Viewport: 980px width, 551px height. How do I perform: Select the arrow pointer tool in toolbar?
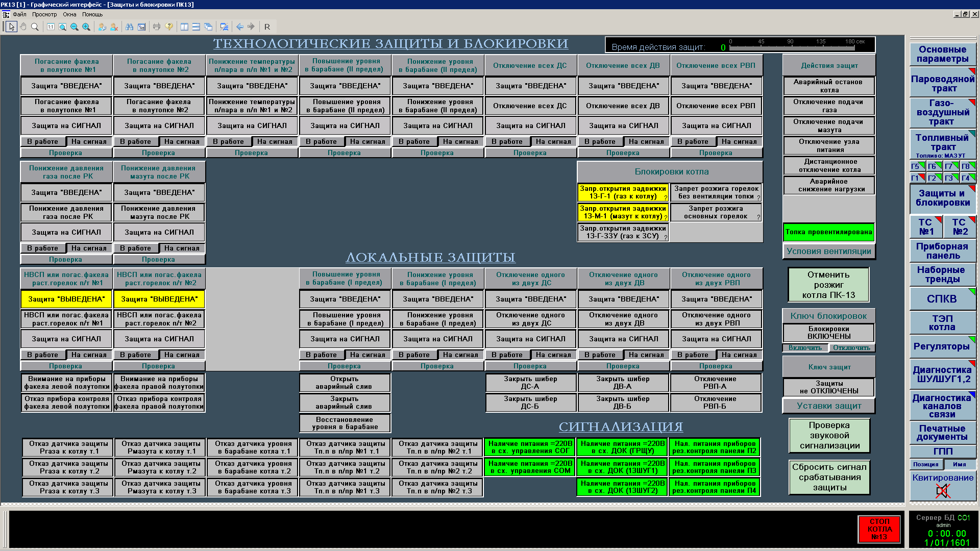[12, 27]
